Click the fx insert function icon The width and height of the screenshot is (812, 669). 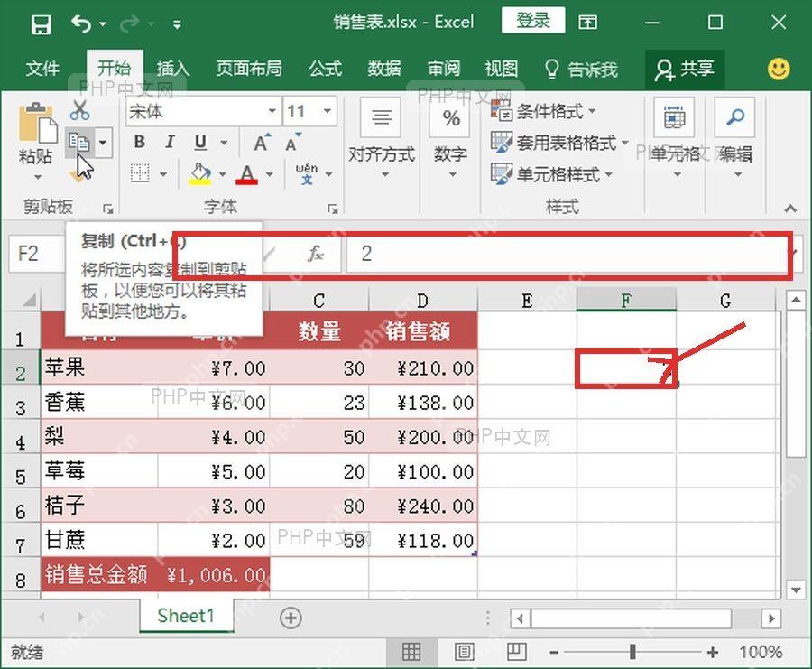316,254
